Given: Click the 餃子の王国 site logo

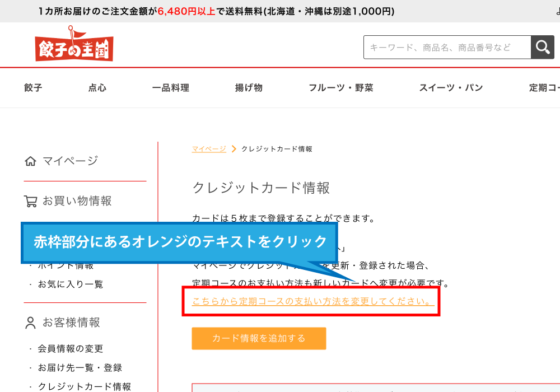Looking at the screenshot, I should [x=74, y=46].
